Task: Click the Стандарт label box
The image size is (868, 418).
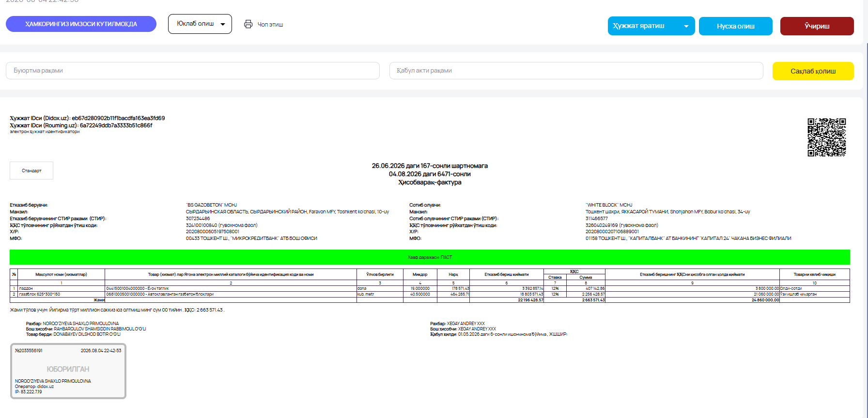Action: click(31, 171)
